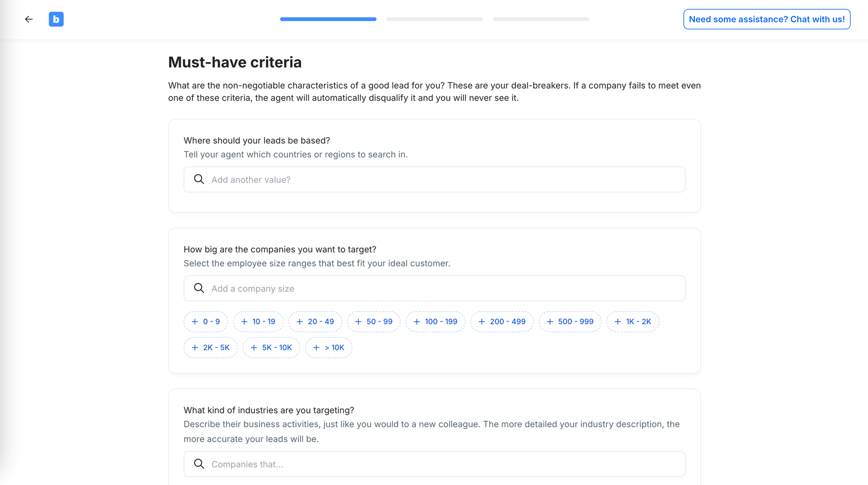This screenshot has width=868, height=485.
Task: Click the search icon in industries field
Action: tap(199, 464)
